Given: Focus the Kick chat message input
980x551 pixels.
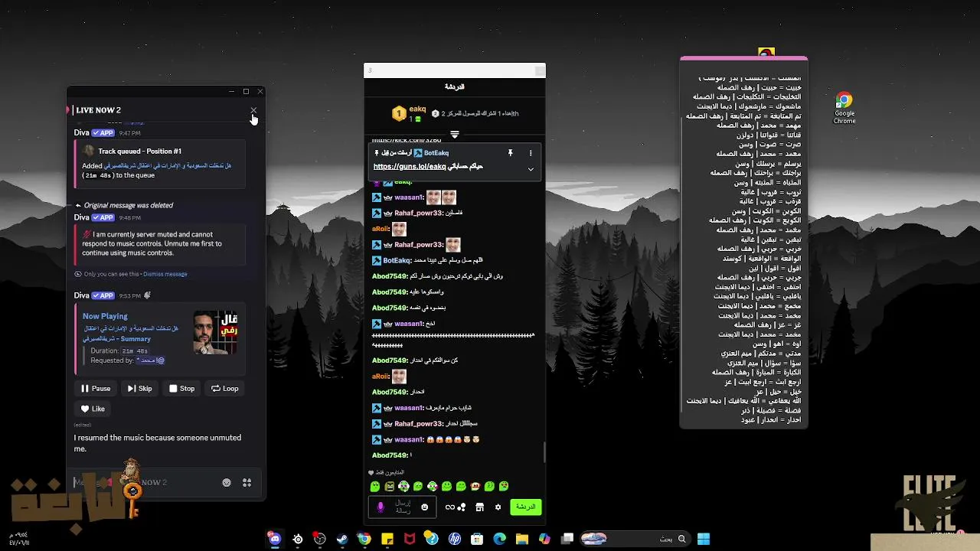Looking at the screenshot, I should pos(403,507).
